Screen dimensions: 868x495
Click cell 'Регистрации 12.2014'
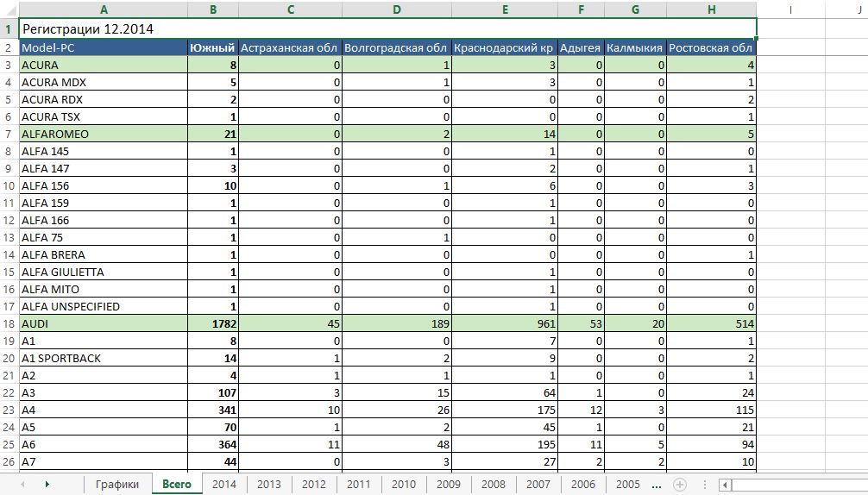click(x=387, y=28)
